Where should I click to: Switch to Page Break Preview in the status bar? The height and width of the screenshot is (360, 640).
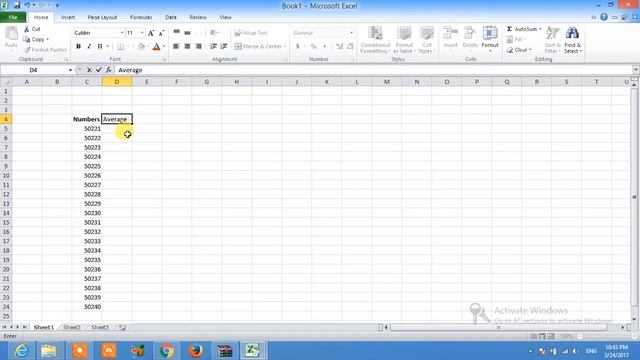[x=551, y=336]
